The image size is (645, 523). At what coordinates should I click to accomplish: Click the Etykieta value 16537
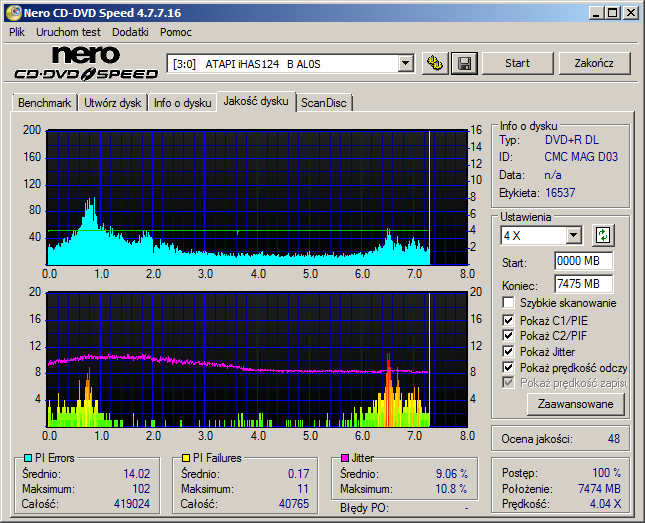click(x=560, y=193)
